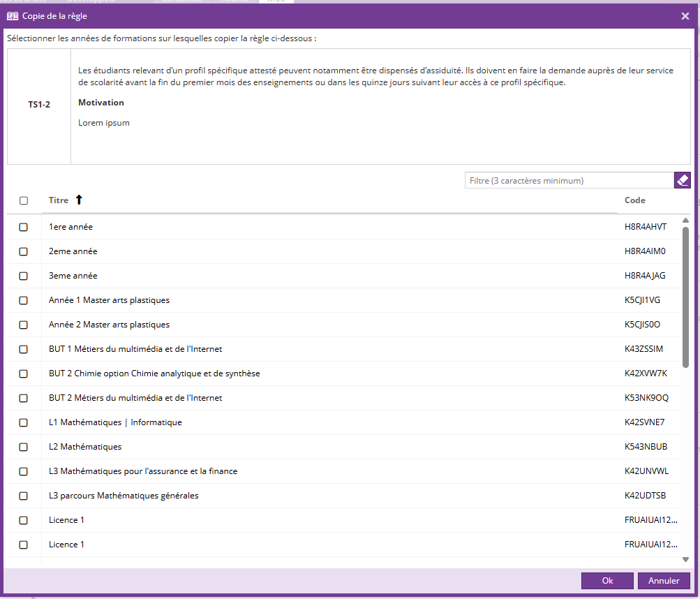Toggle the select-all checkbox in header
This screenshot has width=700, height=599.
[24, 201]
